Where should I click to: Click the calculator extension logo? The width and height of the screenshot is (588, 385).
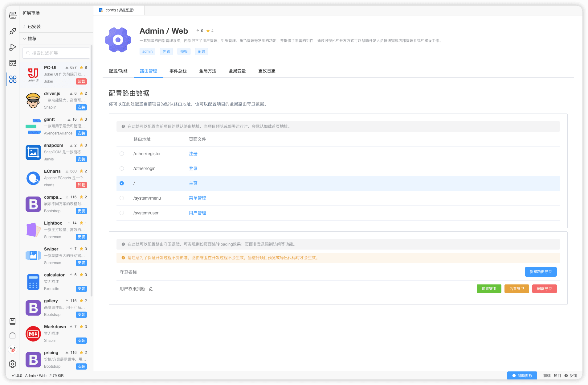click(33, 282)
